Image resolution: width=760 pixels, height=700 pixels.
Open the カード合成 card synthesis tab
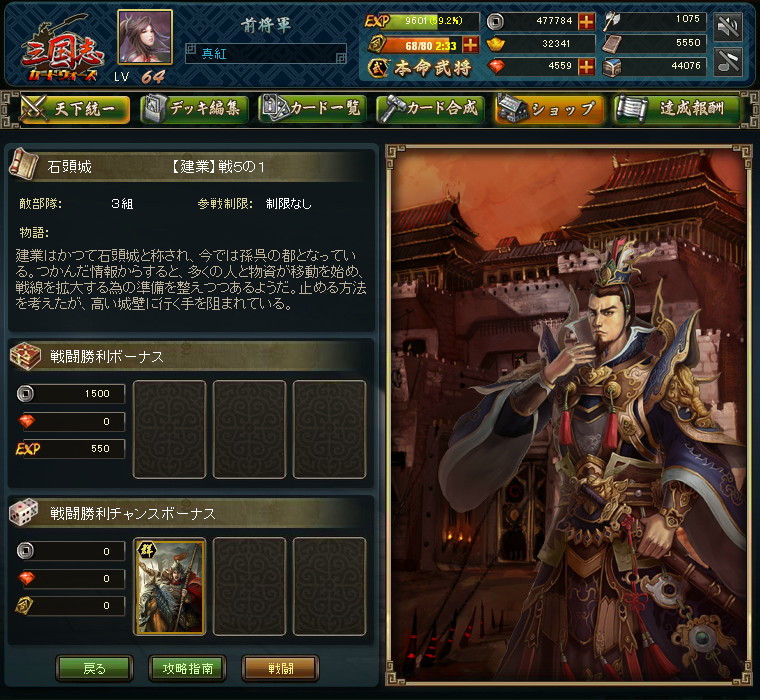(x=430, y=109)
